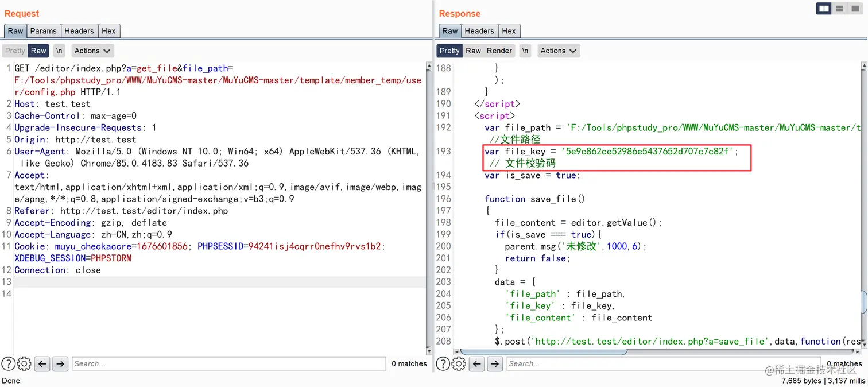Click the Referer header line
Image resolution: width=868 pixels, height=387 pixels.
pyautogui.click(x=121, y=211)
